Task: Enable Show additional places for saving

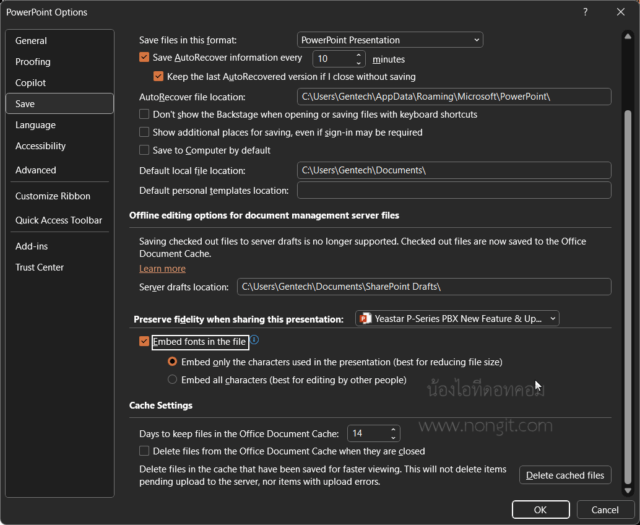Action: pyautogui.click(x=144, y=132)
